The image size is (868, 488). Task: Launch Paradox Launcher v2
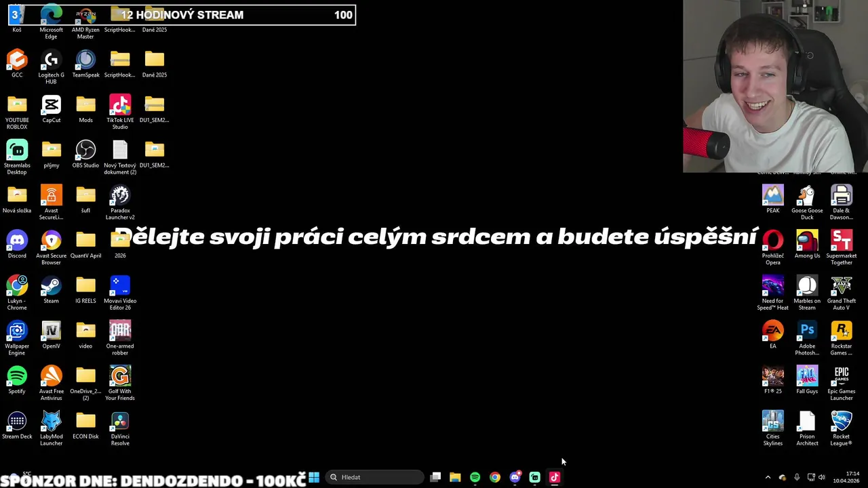click(x=120, y=202)
